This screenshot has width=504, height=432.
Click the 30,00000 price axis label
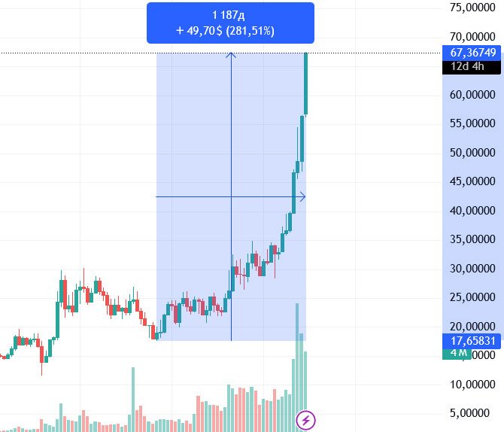click(x=471, y=269)
